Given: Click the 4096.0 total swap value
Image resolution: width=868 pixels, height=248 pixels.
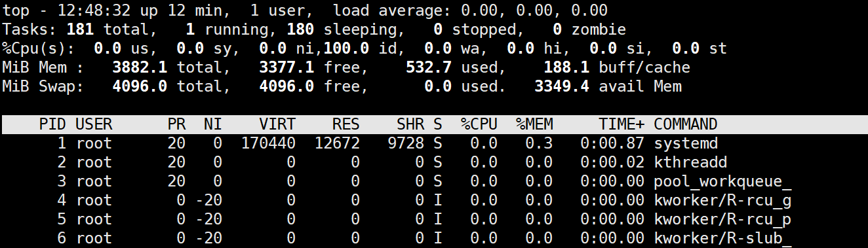Looking at the screenshot, I should tap(140, 86).
